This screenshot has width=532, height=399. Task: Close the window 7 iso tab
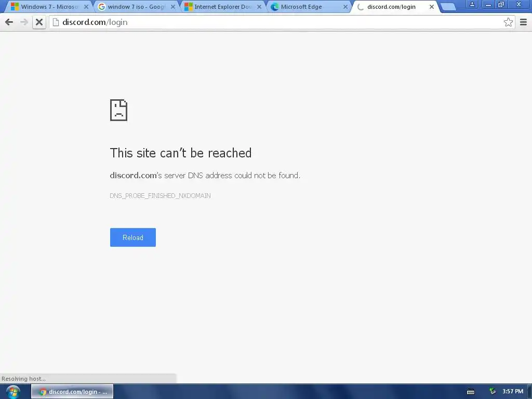point(173,7)
